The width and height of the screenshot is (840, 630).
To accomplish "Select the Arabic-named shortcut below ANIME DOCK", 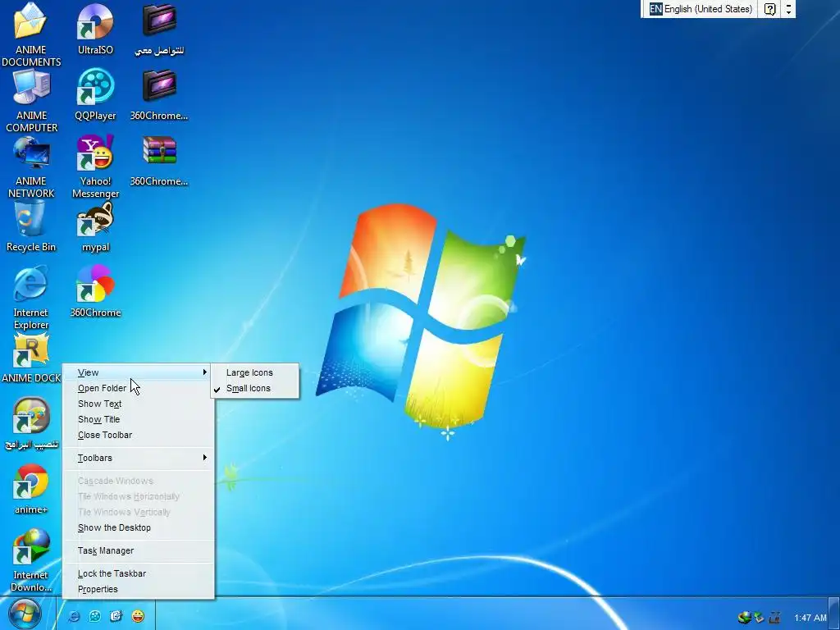I will coord(31,416).
